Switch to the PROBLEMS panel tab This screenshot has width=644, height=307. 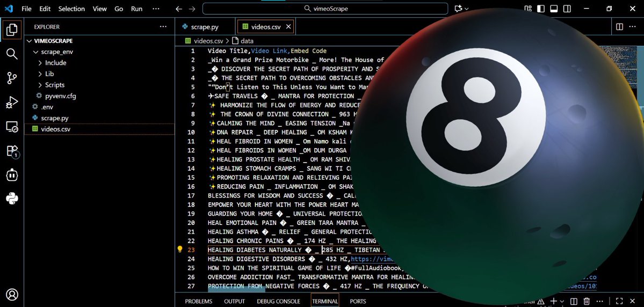point(198,301)
